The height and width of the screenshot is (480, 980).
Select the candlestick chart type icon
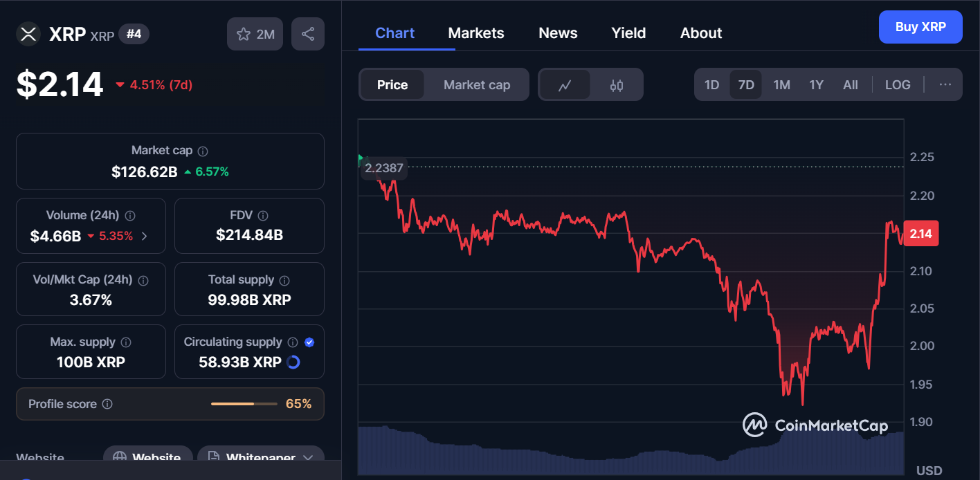coord(617,85)
